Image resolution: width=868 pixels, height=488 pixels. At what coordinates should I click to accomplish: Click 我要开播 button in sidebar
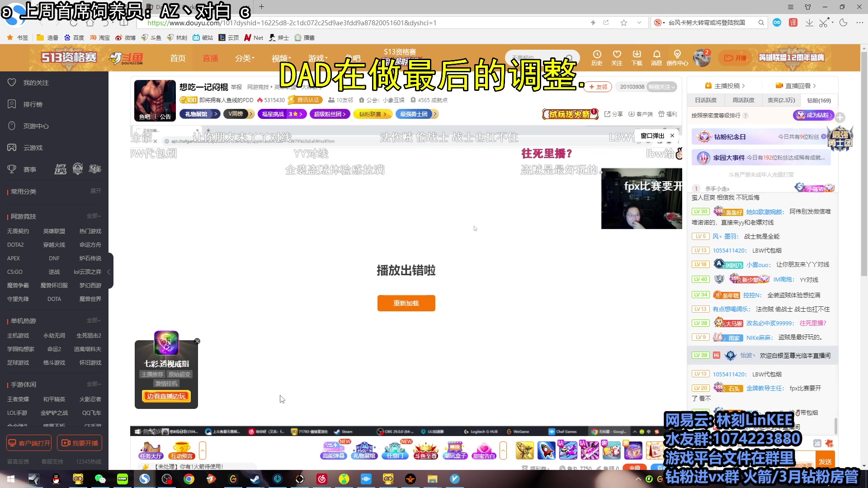[x=80, y=443]
